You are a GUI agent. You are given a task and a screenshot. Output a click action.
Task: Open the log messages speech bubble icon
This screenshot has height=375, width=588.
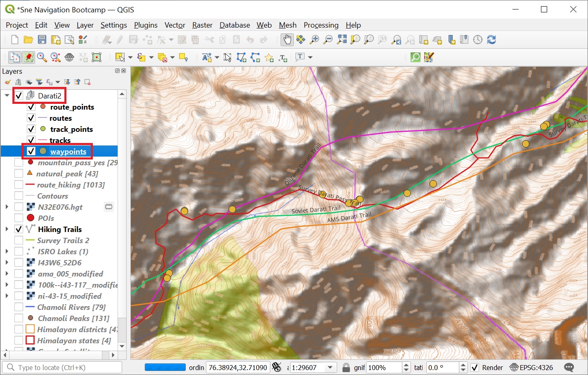click(x=569, y=368)
